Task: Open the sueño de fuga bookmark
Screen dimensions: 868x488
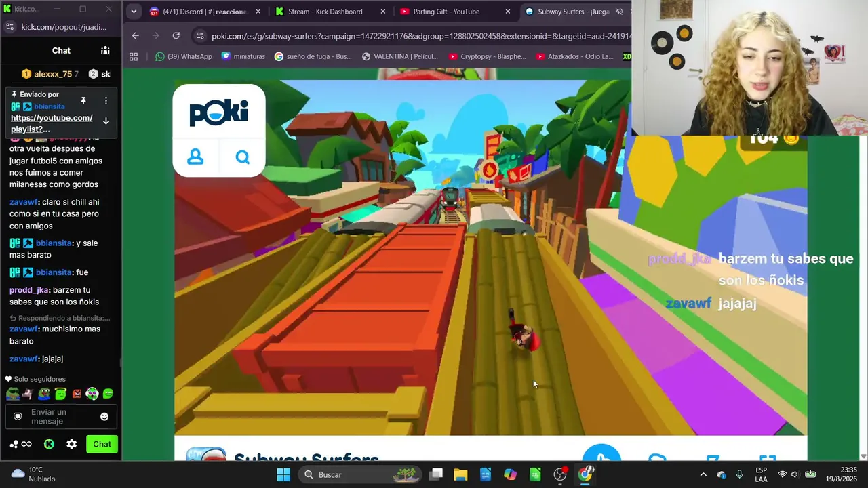Action: 313,56
